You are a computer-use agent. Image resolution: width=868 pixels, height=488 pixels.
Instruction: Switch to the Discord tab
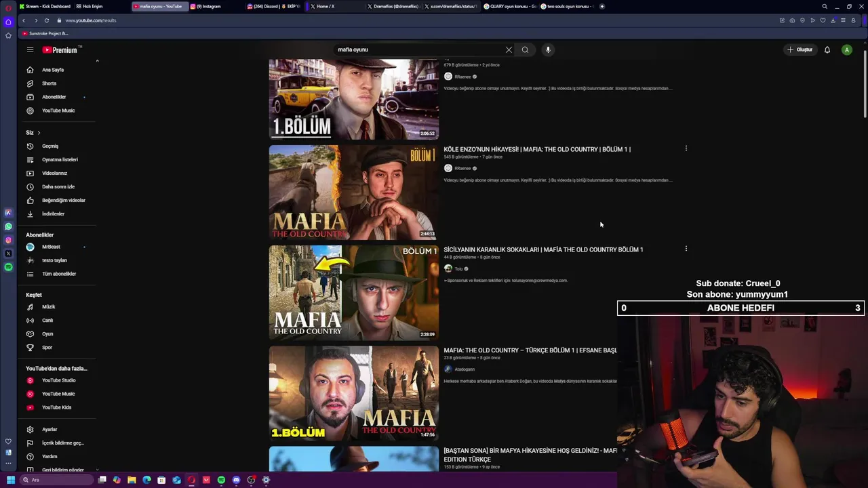[273, 6]
